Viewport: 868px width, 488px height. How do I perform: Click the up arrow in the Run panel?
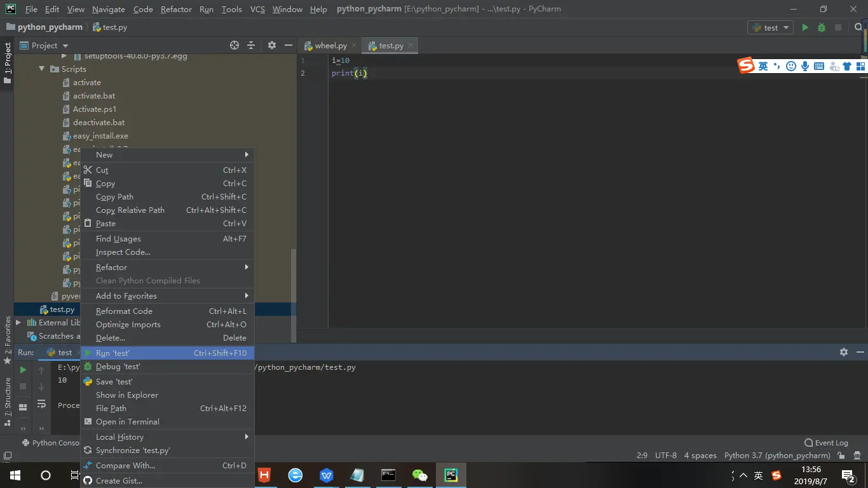[41, 370]
